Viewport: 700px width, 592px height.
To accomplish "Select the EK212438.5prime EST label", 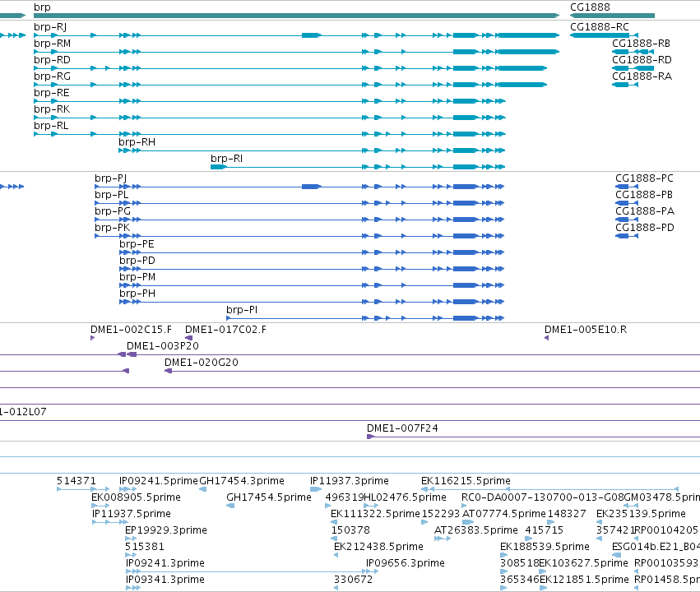I will [x=378, y=548].
